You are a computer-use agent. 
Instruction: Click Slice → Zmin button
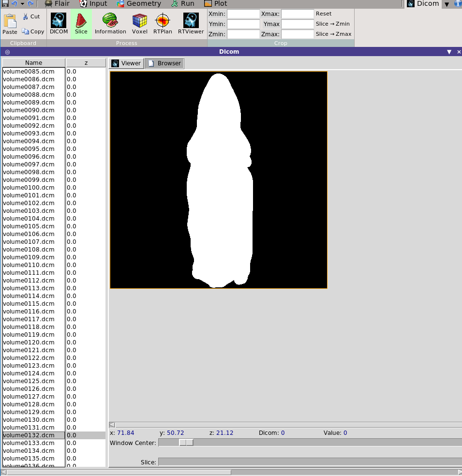point(333,24)
